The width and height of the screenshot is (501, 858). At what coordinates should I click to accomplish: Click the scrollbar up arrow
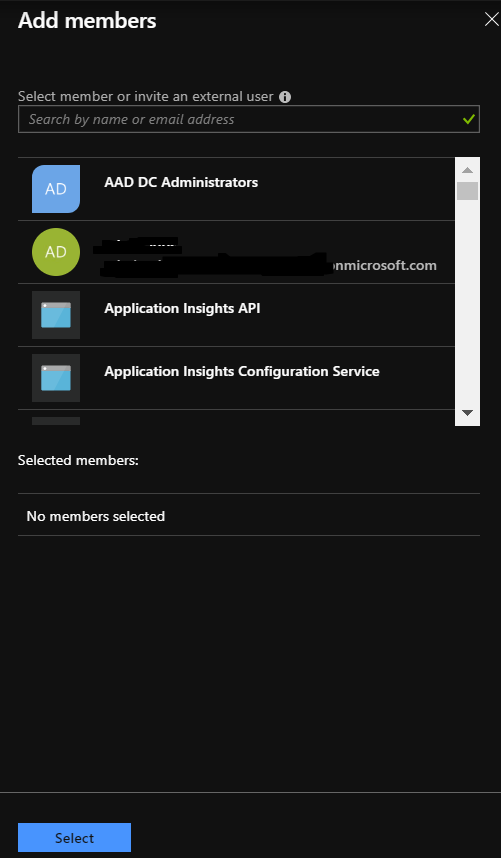coord(467,170)
